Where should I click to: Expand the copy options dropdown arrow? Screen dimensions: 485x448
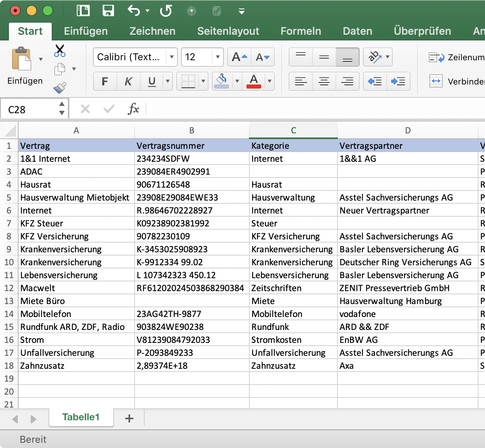tap(74, 69)
